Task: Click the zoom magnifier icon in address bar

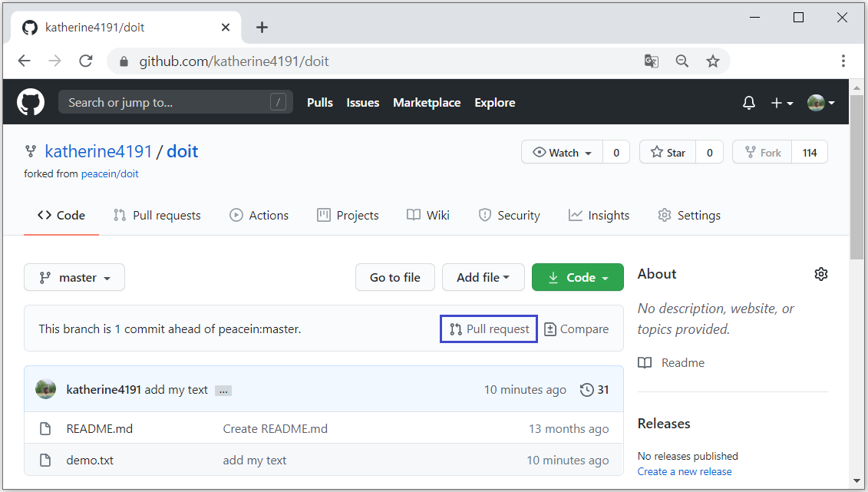Action: tap(682, 61)
